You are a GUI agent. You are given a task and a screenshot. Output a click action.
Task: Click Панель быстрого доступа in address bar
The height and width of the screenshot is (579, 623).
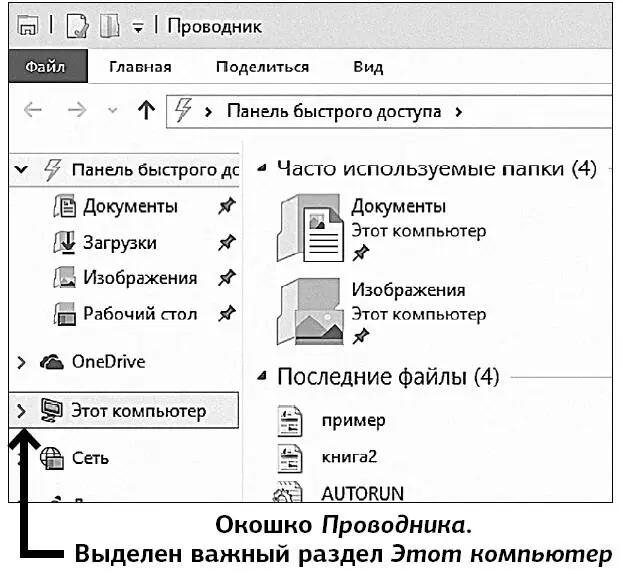[x=334, y=111]
